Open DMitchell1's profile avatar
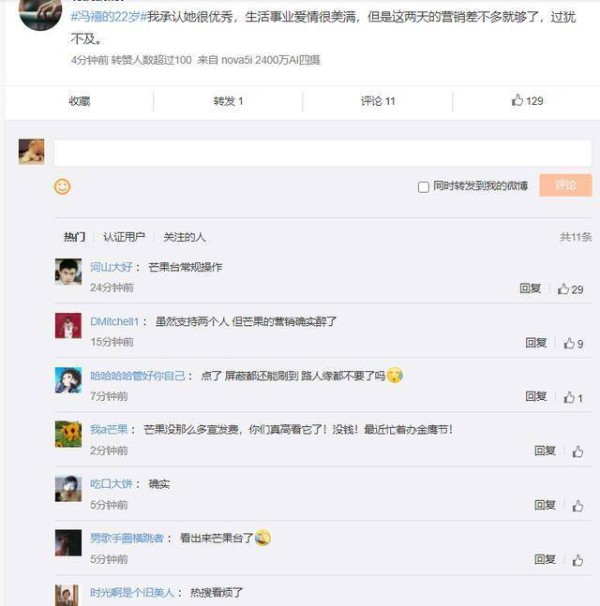This screenshot has width=600, height=606. [x=68, y=326]
